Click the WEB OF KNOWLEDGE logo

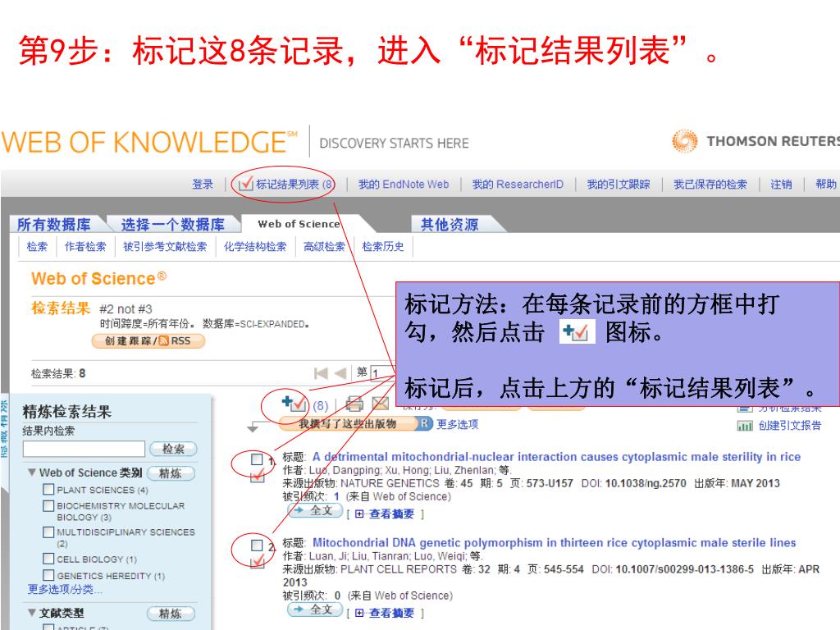(x=149, y=142)
